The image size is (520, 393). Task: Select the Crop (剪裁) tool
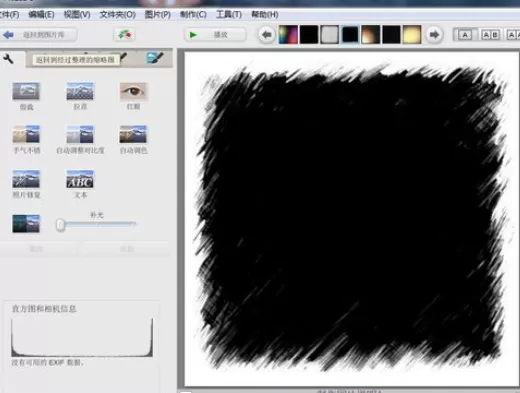[26, 96]
